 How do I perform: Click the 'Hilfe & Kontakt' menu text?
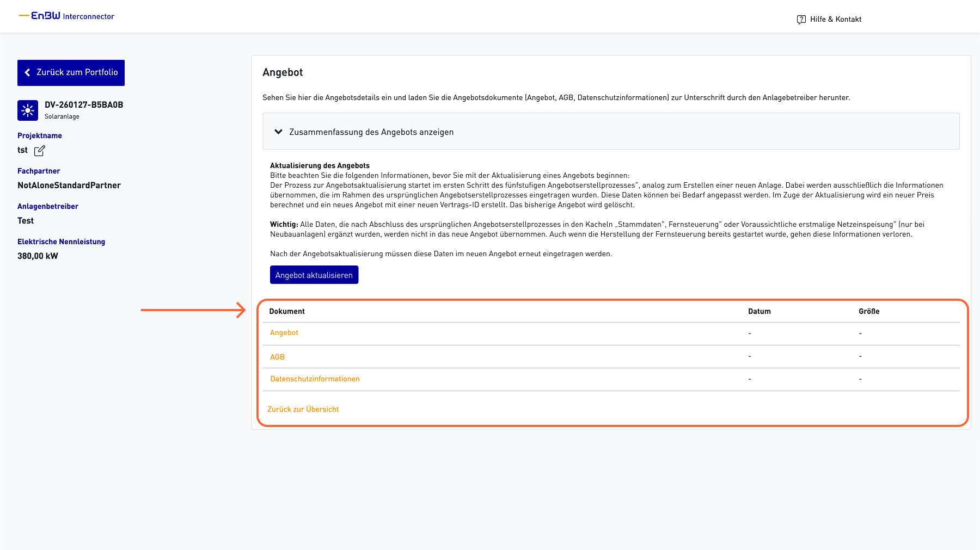pyautogui.click(x=835, y=20)
